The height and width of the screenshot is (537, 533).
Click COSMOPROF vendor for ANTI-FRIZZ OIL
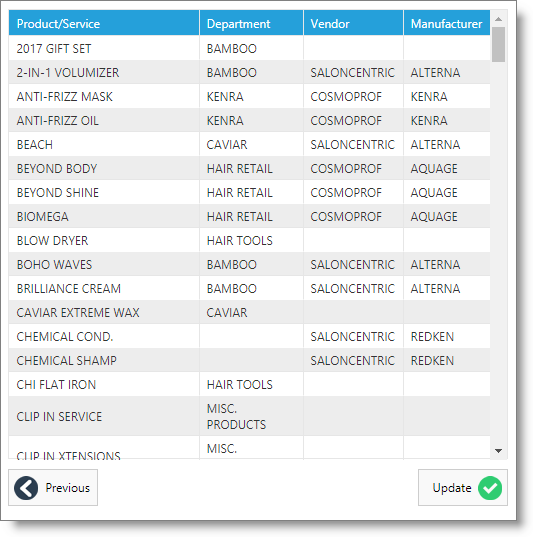tap(346, 121)
